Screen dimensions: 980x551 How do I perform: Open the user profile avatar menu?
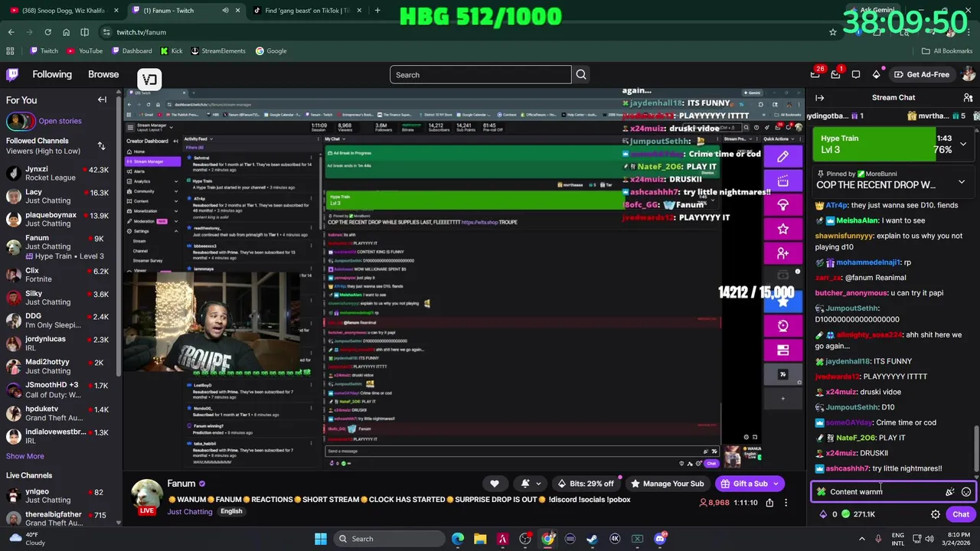coord(968,74)
